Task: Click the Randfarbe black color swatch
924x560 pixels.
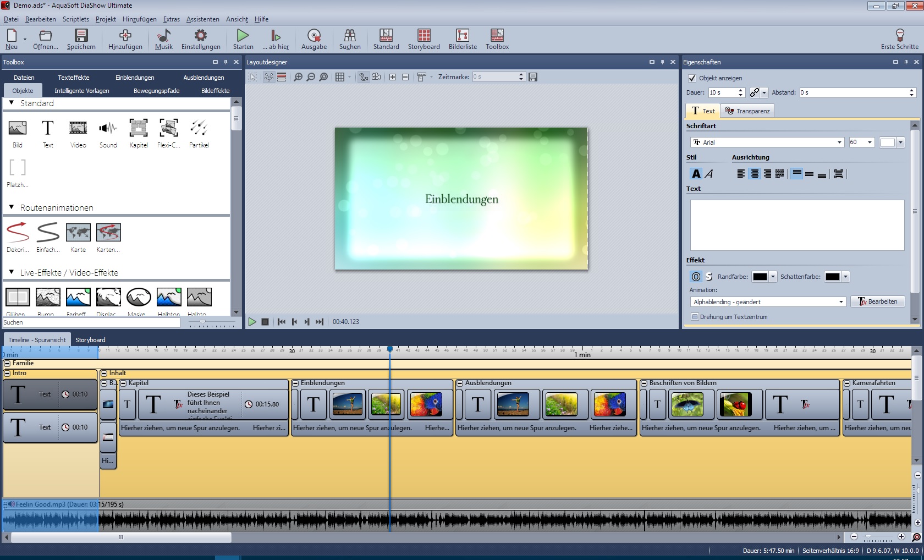Action: coord(760,277)
